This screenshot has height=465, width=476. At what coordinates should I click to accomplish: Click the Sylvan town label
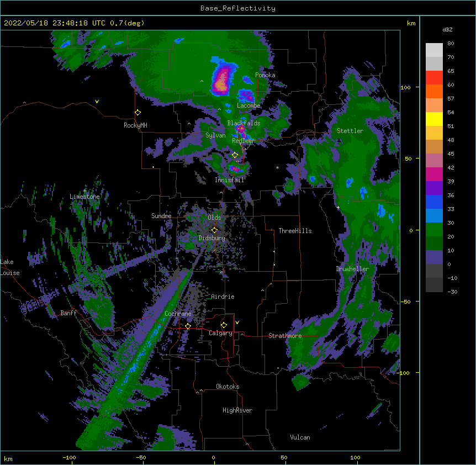pos(215,135)
